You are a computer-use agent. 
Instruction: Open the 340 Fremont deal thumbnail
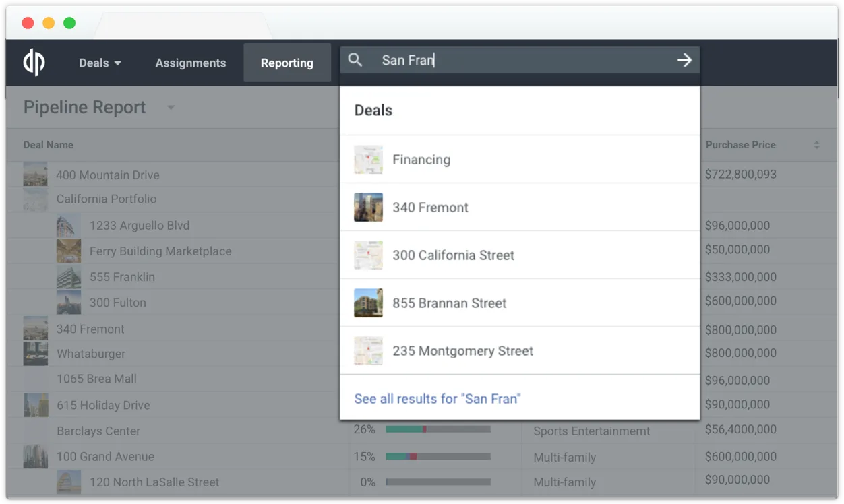click(x=368, y=207)
